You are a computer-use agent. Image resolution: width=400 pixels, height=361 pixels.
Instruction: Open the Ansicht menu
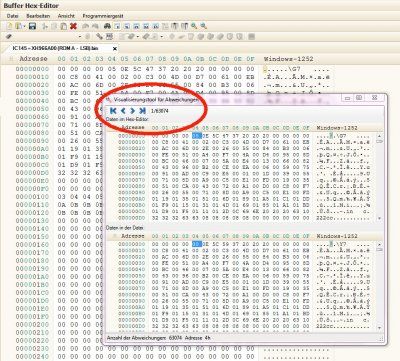coord(66,16)
